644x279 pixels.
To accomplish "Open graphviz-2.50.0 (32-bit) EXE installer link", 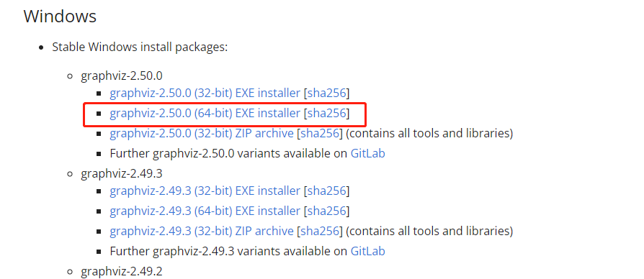I will (205, 93).
